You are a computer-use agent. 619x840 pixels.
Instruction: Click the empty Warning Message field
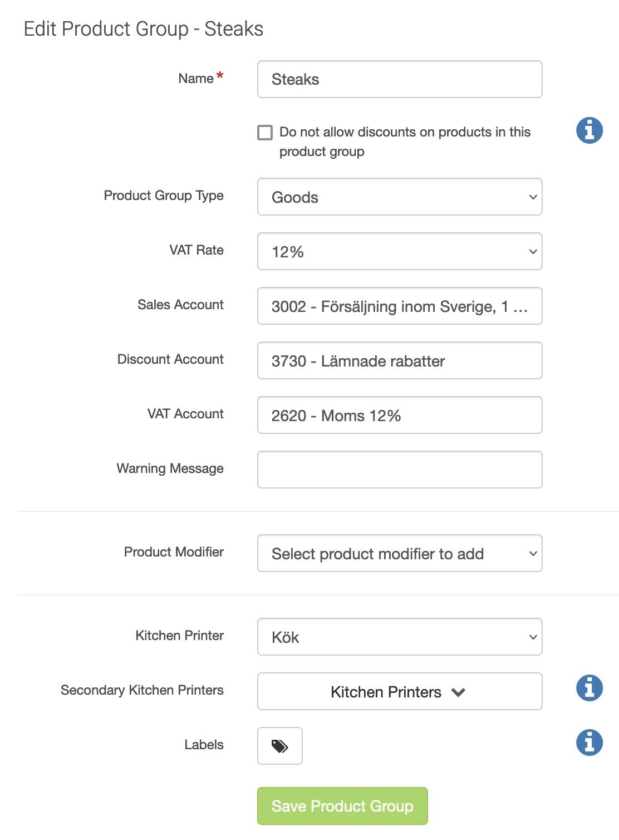[400, 470]
